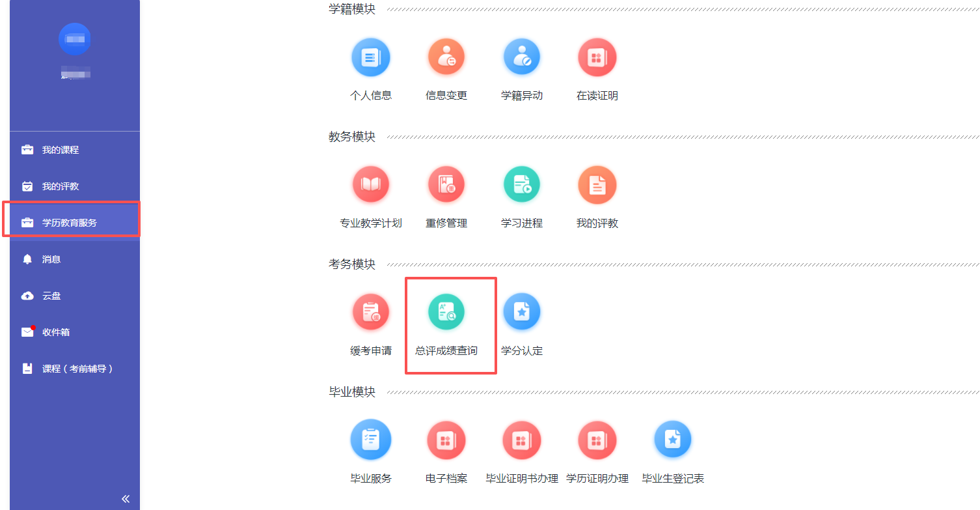
Task: Click 毕业证明书办理 label link
Action: [x=522, y=479]
